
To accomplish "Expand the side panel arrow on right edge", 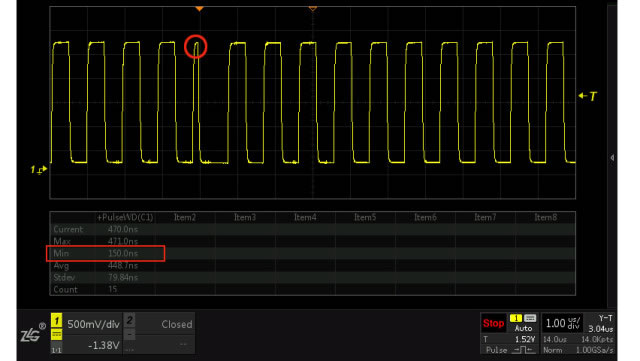I will point(612,158).
